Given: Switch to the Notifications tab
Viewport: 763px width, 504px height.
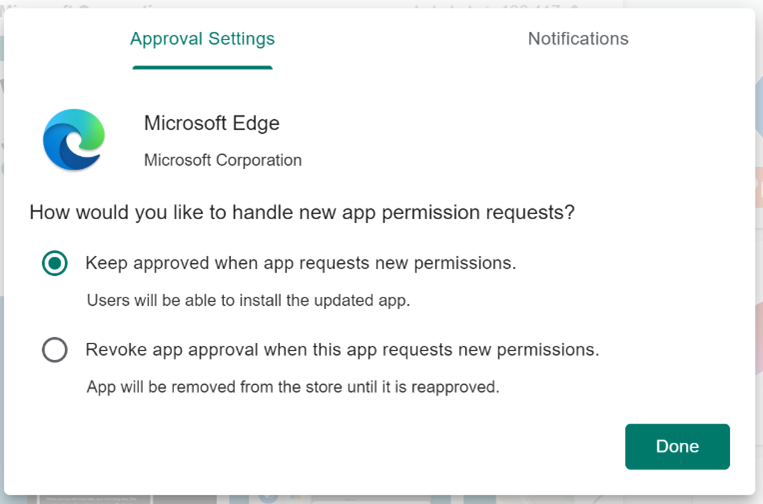Looking at the screenshot, I should coord(578,39).
